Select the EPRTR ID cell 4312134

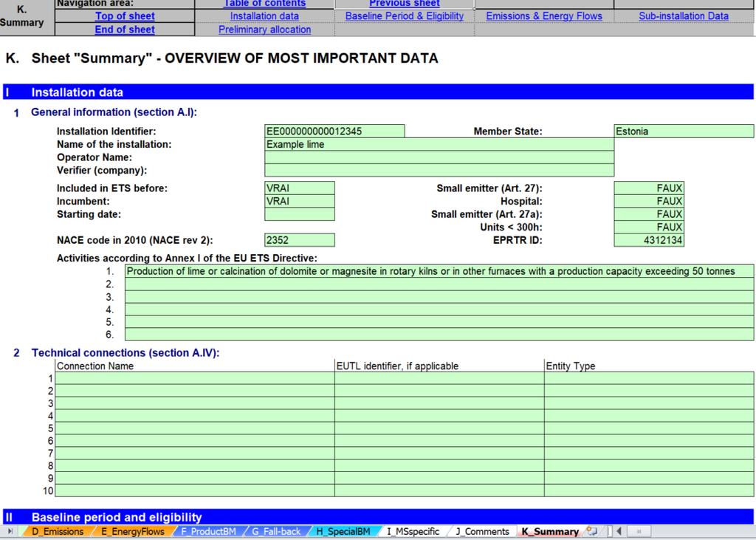point(649,240)
